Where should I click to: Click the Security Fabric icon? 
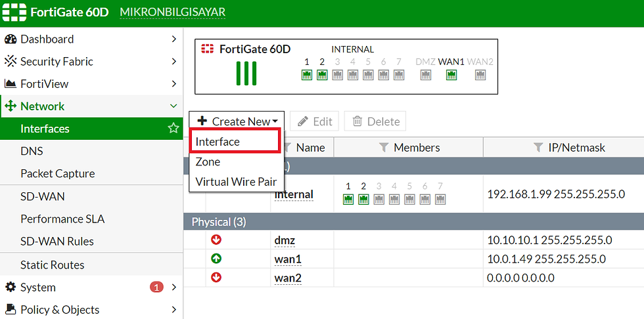11,62
